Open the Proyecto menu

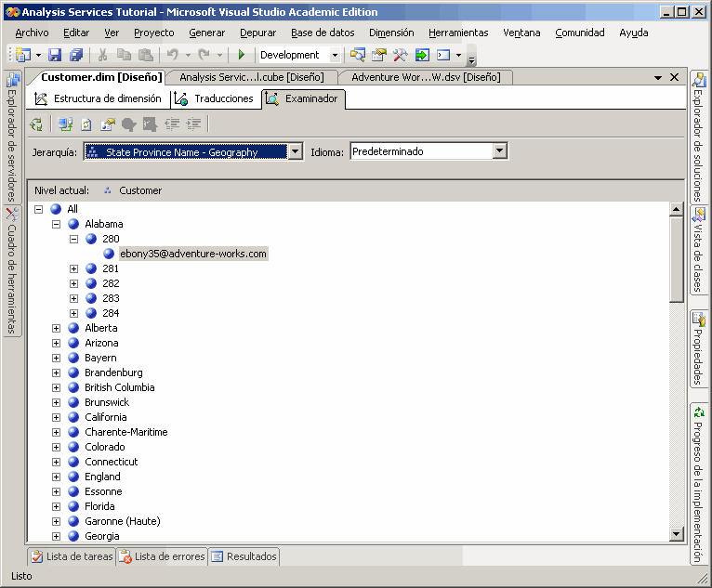coord(154,33)
